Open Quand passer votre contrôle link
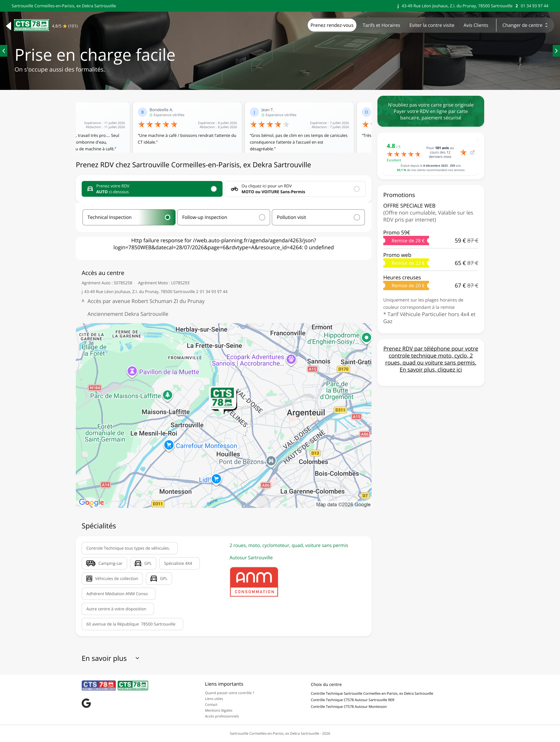The height and width of the screenshot is (742, 560). click(x=229, y=693)
